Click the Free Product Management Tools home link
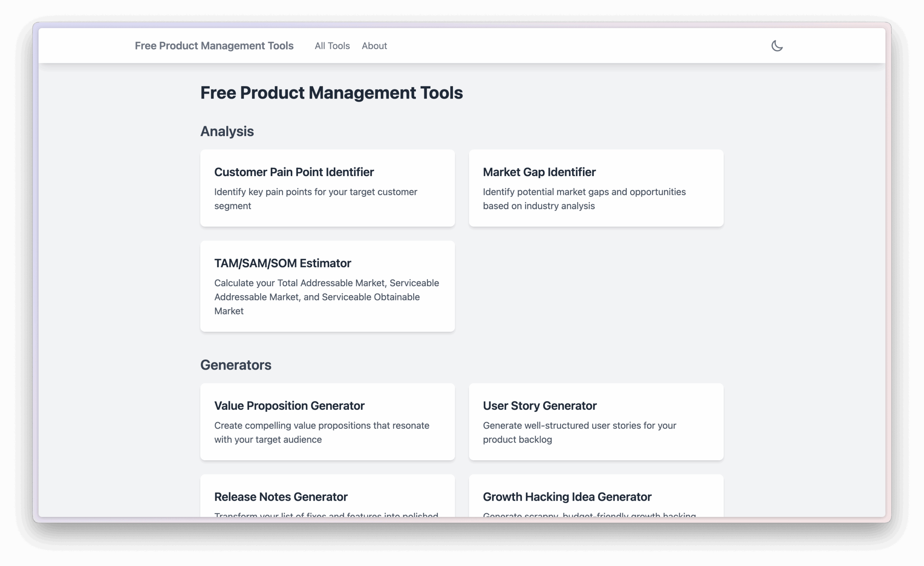The image size is (924, 566). 214,46
